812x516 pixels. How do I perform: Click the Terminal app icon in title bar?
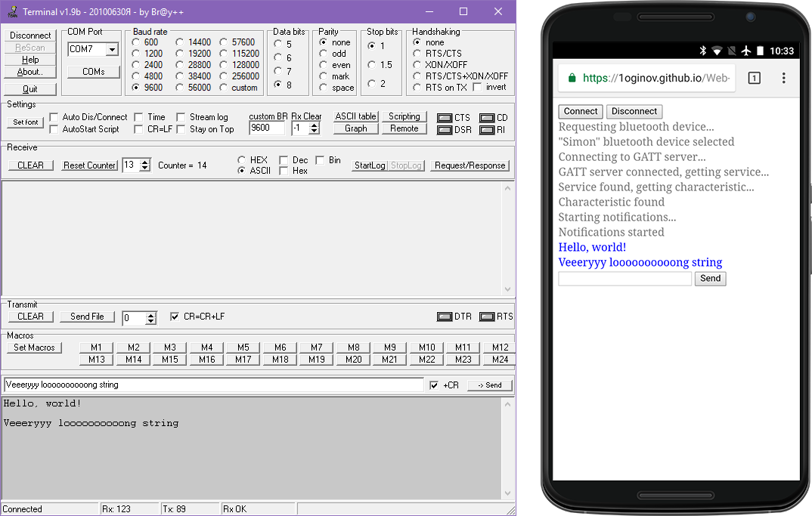12,11
